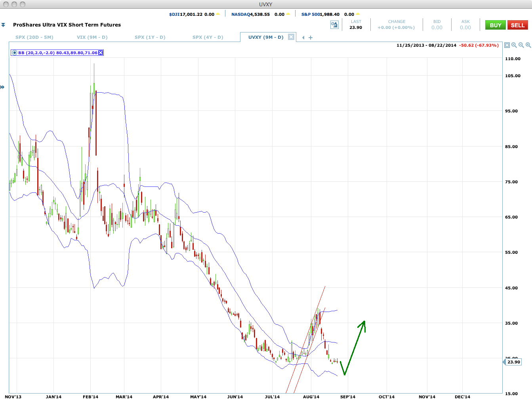This screenshot has width=532, height=407.
Task: Click the green BUY button
Action: [496, 25]
